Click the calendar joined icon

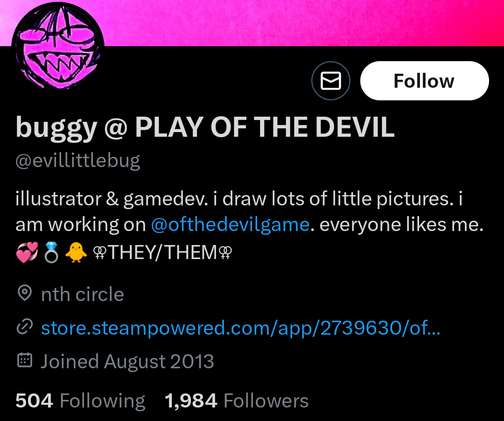(25, 360)
